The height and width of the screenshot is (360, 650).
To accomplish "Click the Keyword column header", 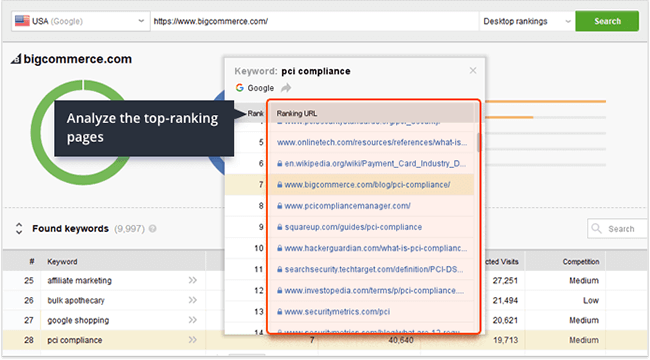I will [62, 262].
